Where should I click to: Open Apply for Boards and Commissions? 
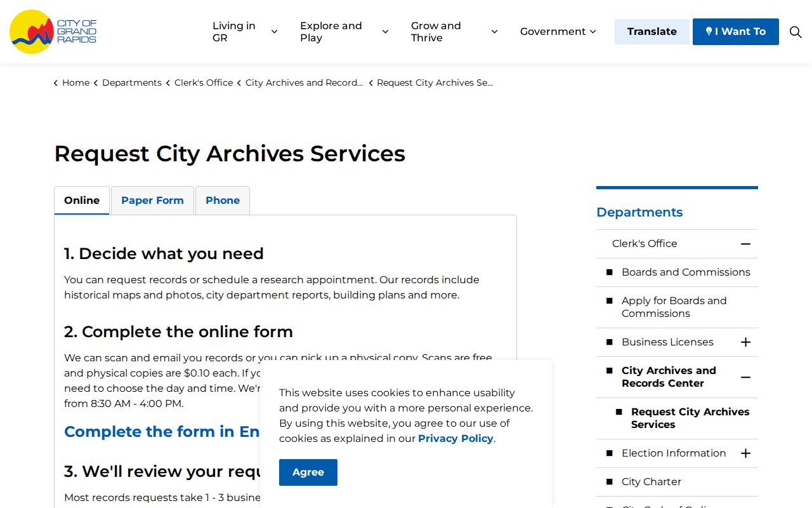click(x=674, y=307)
